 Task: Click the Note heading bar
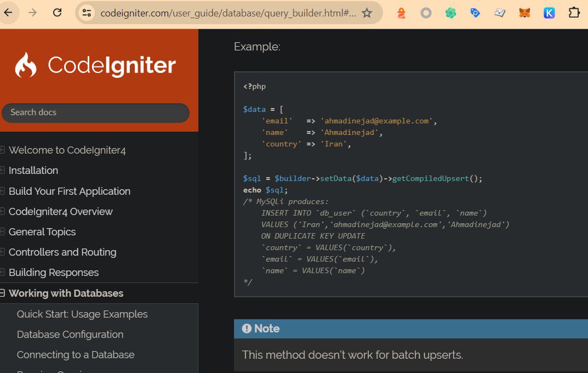[411, 329]
